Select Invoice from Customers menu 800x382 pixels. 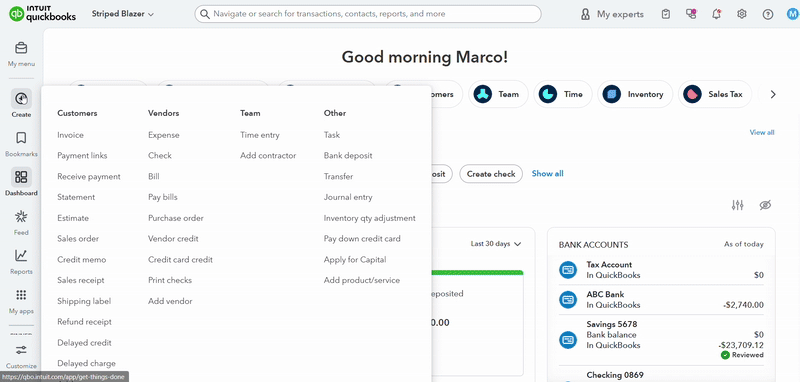70,135
